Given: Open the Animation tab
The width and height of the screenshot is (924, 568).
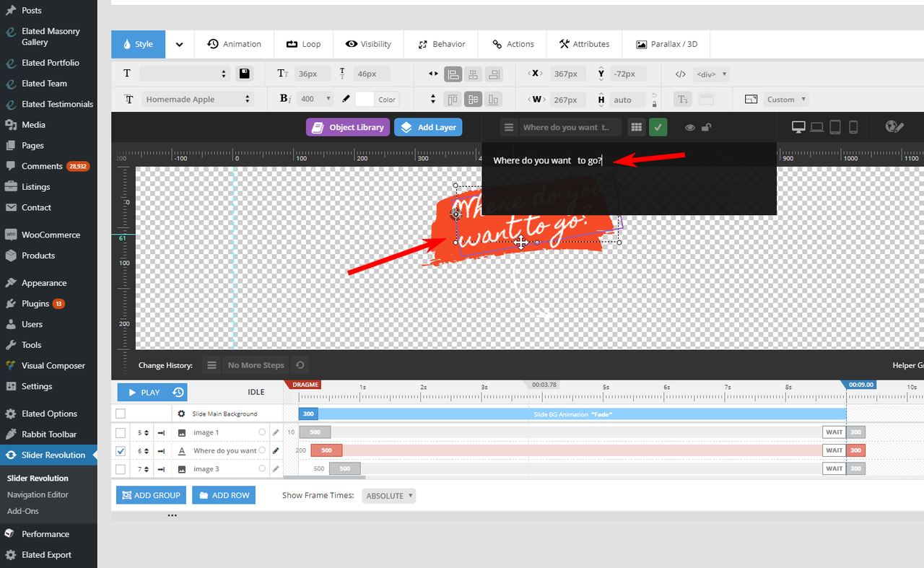Looking at the screenshot, I should point(234,44).
